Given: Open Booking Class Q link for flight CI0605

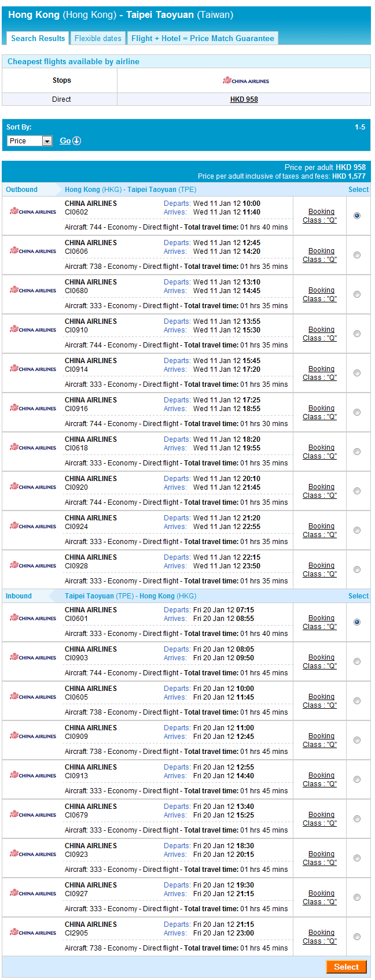Looking at the screenshot, I should pyautogui.click(x=320, y=701).
